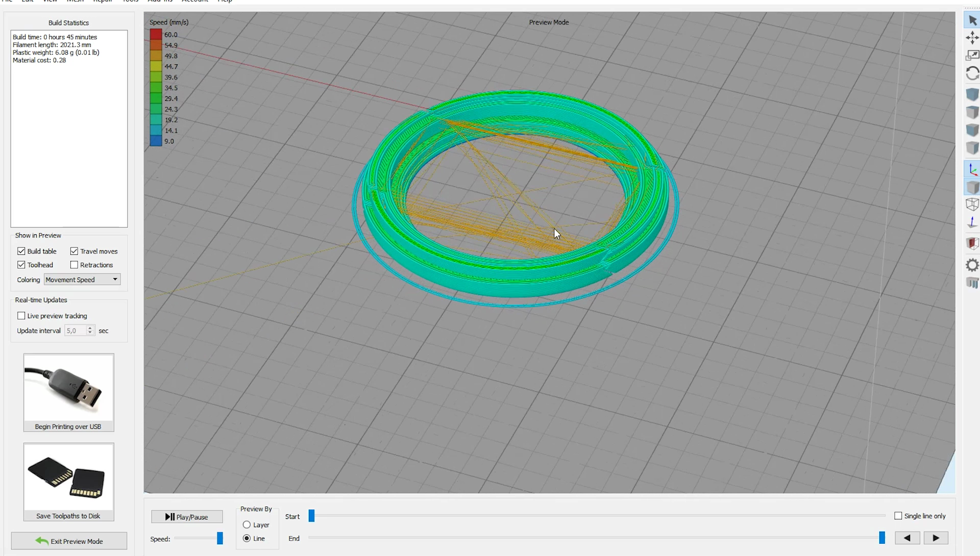
Task: Click the Start position slider handle
Action: click(x=311, y=516)
